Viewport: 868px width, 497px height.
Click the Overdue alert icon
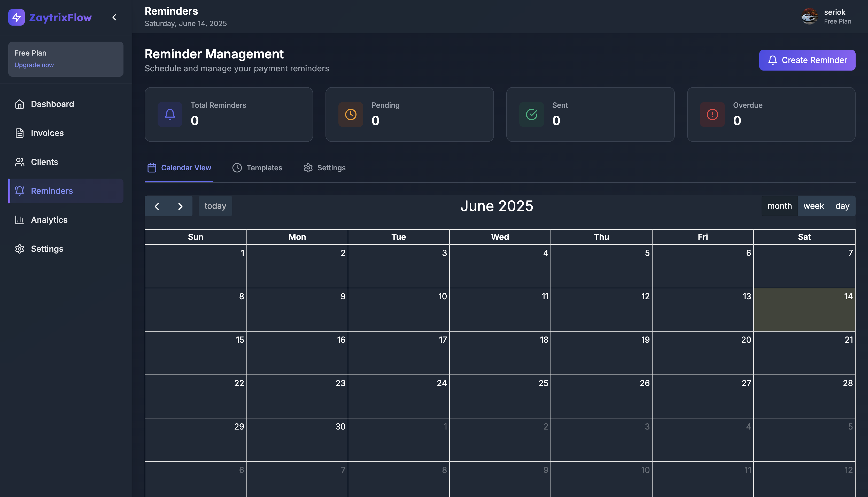point(712,115)
